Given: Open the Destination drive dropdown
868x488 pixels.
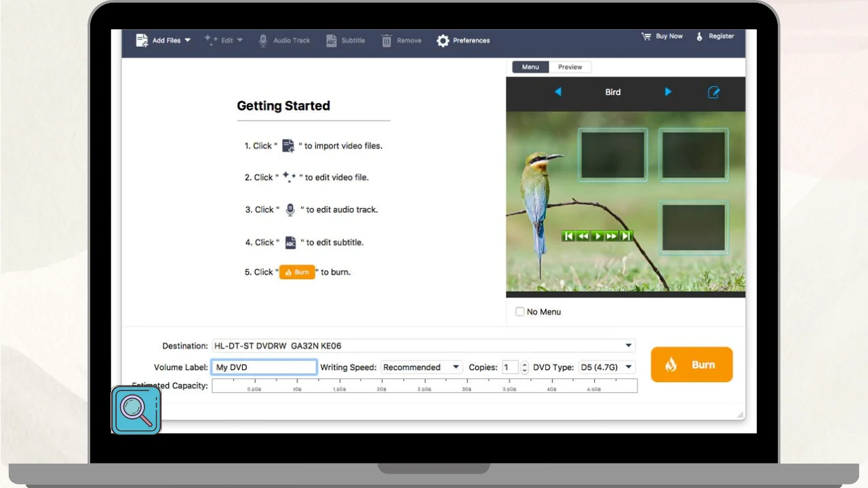Looking at the screenshot, I should click(x=629, y=346).
